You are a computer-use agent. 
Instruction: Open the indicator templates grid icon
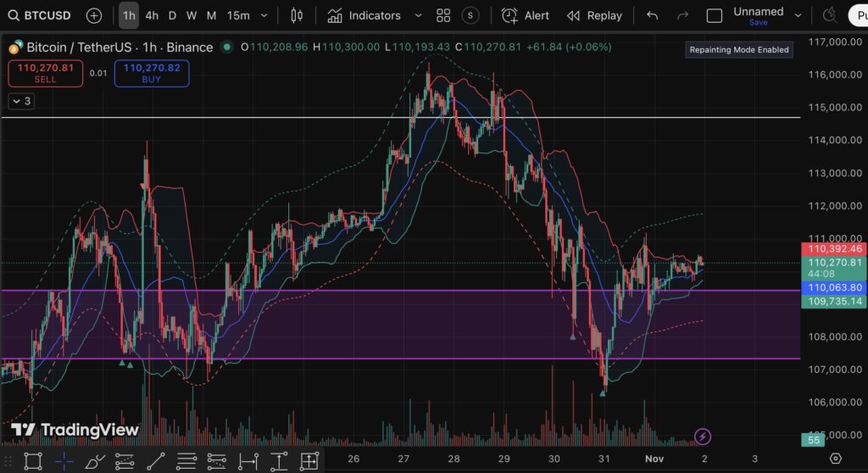coord(443,15)
